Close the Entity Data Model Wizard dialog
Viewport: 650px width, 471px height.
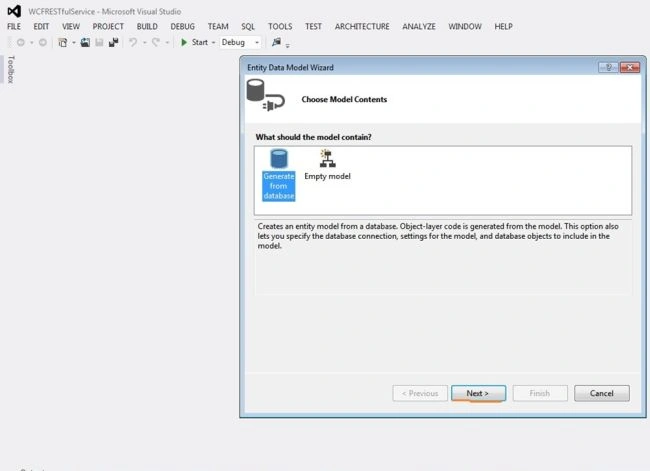[630, 67]
